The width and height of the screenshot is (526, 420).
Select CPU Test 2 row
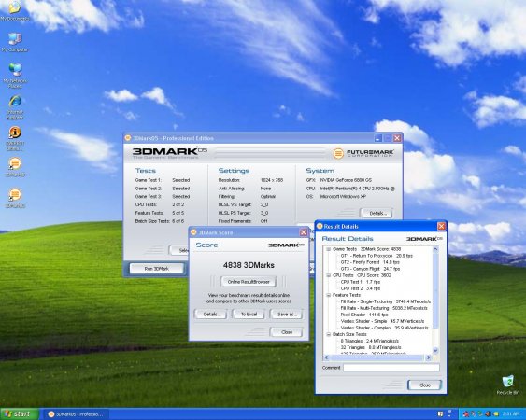click(361, 288)
